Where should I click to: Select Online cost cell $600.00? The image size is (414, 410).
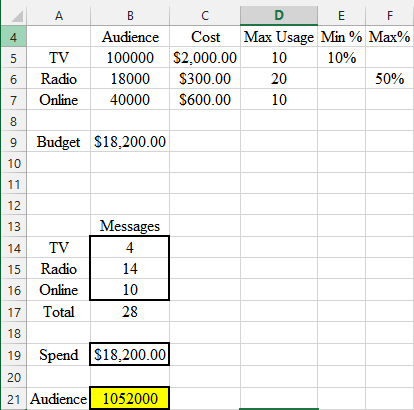coord(205,100)
